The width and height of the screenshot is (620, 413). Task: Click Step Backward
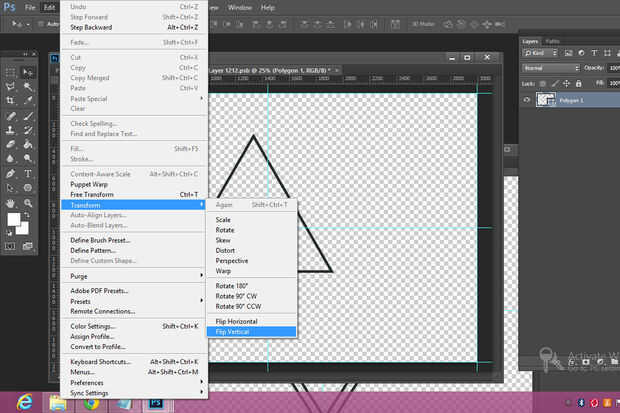(134, 27)
